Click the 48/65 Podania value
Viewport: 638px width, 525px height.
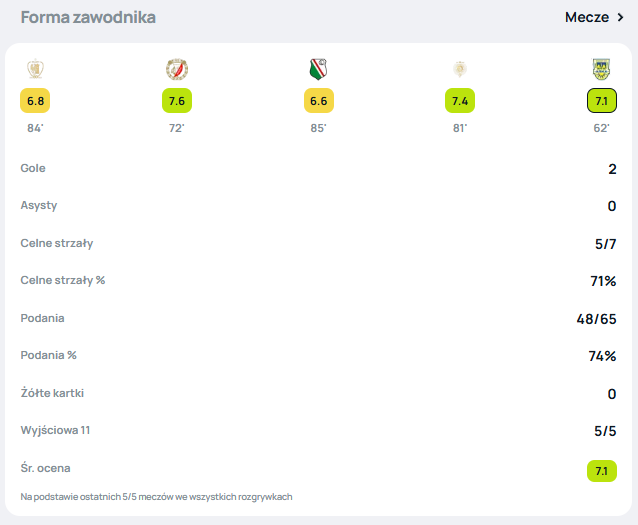pyautogui.click(x=596, y=319)
